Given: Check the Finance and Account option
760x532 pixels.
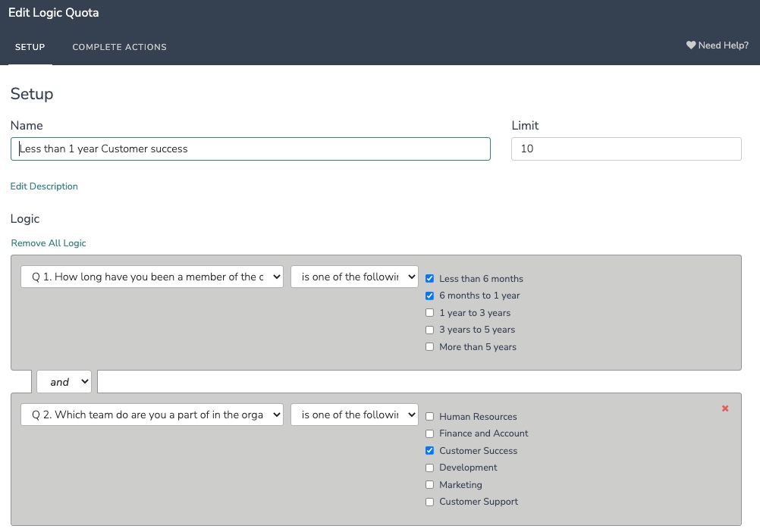Looking at the screenshot, I should coord(430,433).
